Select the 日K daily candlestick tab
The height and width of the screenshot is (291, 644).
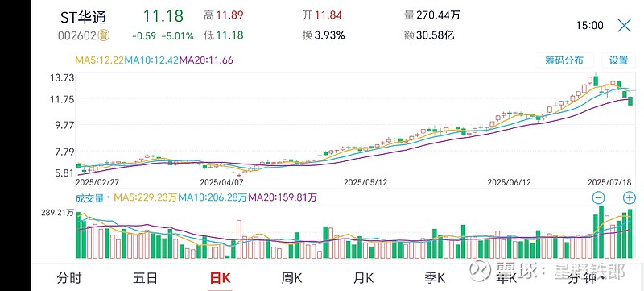point(220,278)
